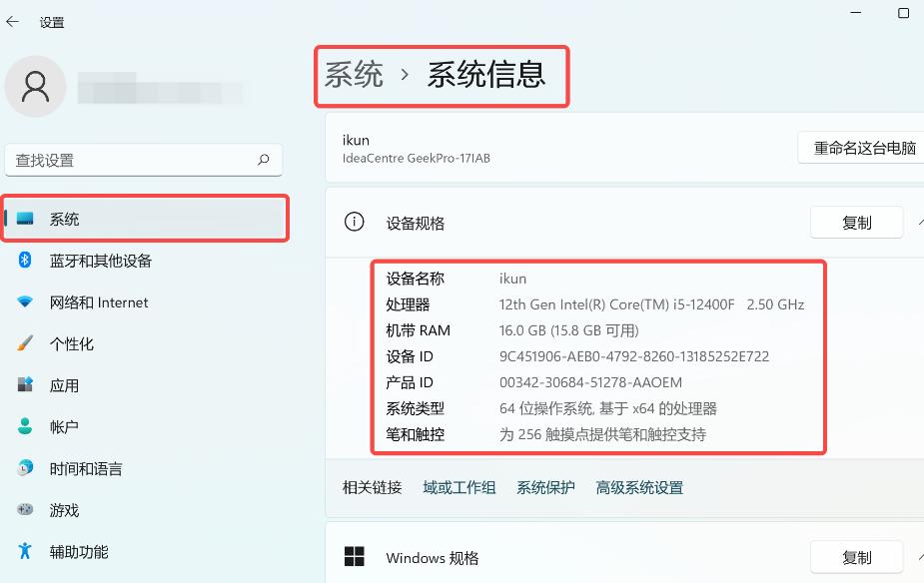Image resolution: width=924 pixels, height=583 pixels.
Task: Click the 16.0 GB RAM value
Action: (568, 330)
